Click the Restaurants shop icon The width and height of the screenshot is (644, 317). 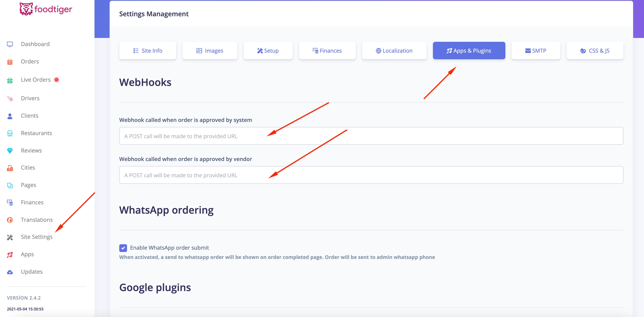[x=10, y=133]
